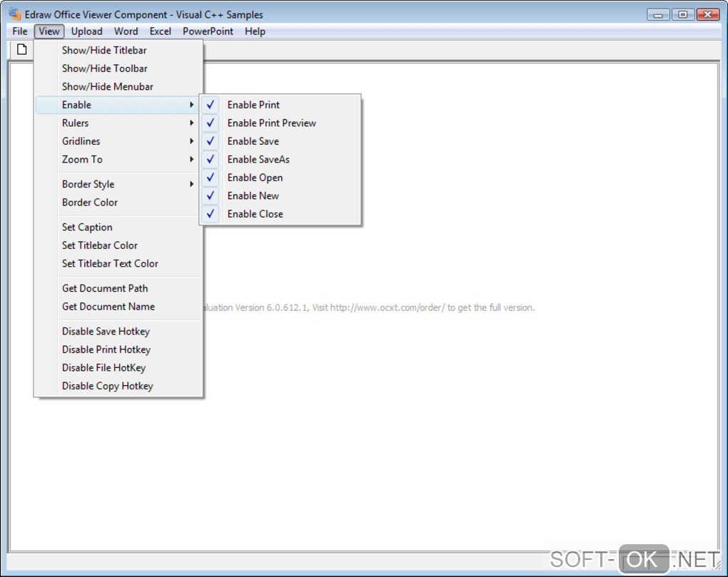Click the ocxt.com order link text
The width and height of the screenshot is (728, 577).
[388, 307]
